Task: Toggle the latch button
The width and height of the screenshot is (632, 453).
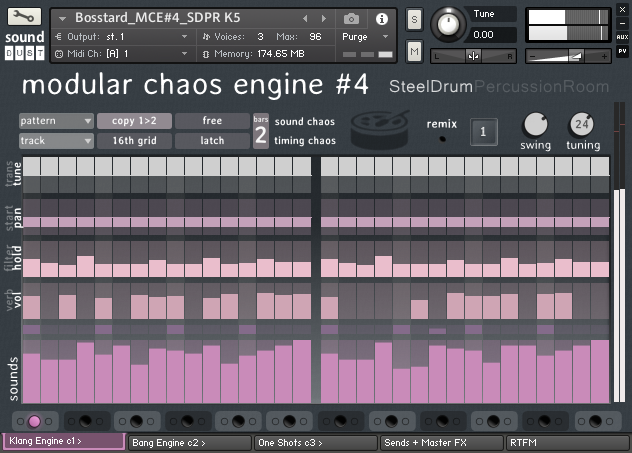Action: (212, 141)
